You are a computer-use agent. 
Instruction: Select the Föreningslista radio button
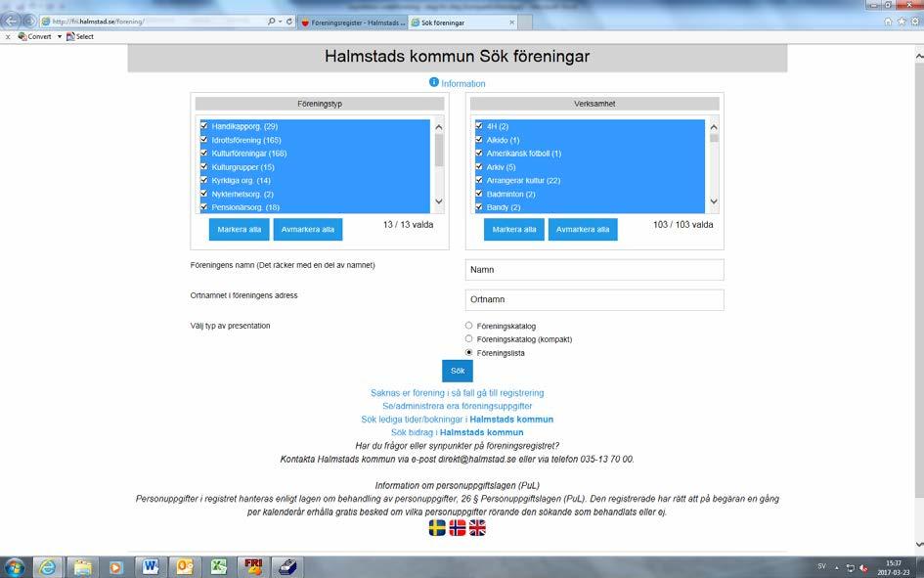click(x=469, y=352)
